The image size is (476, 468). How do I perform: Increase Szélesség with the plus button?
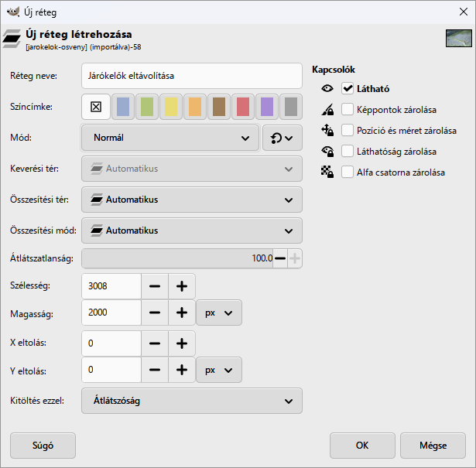182,286
